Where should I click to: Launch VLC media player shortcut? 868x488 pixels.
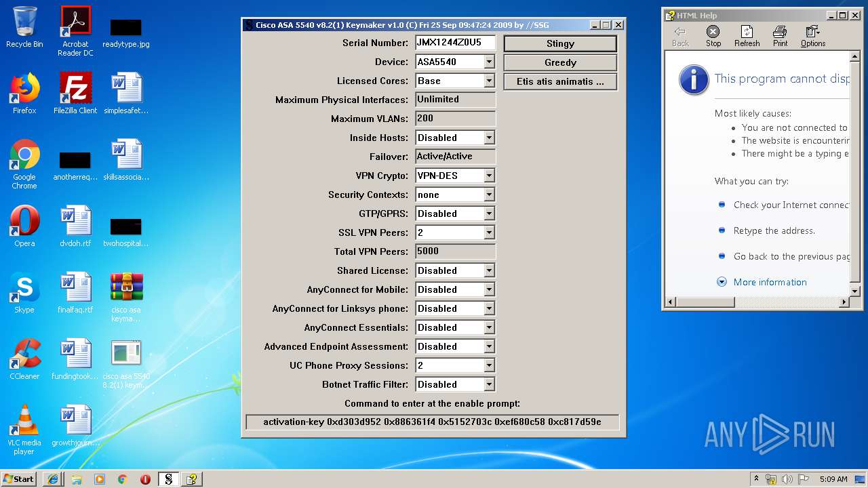(x=24, y=430)
